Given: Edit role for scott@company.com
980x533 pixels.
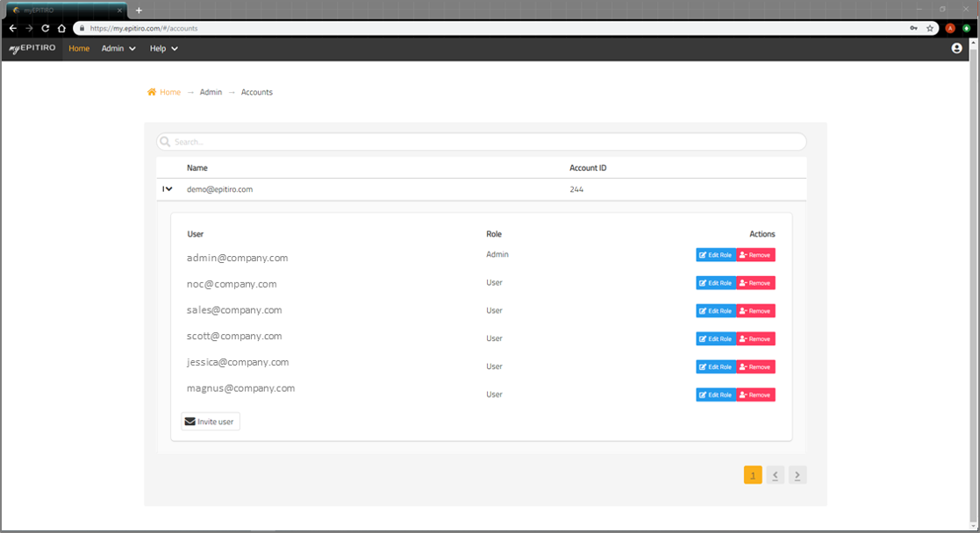Looking at the screenshot, I should [x=716, y=339].
